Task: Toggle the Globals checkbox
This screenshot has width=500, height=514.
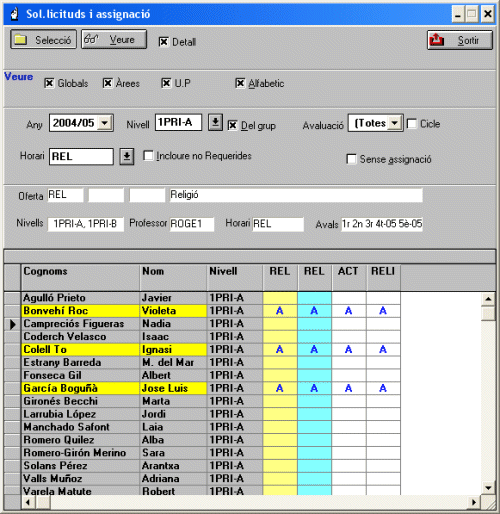Action: (x=49, y=83)
